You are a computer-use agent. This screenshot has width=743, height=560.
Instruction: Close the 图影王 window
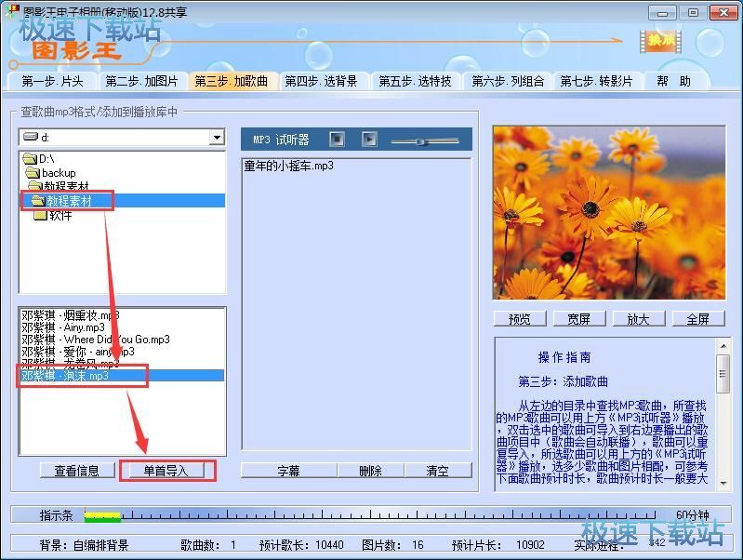click(x=723, y=12)
